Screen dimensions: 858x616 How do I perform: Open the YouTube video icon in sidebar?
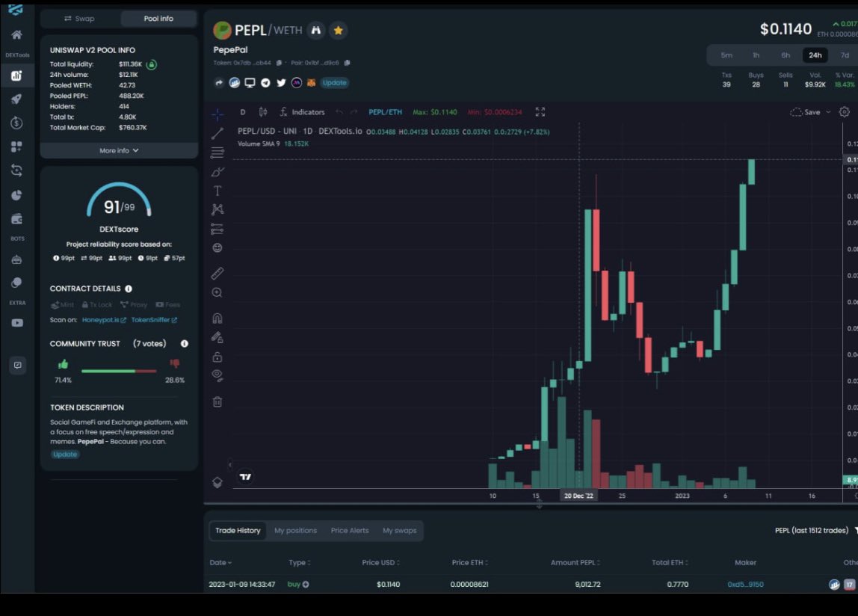click(17, 323)
